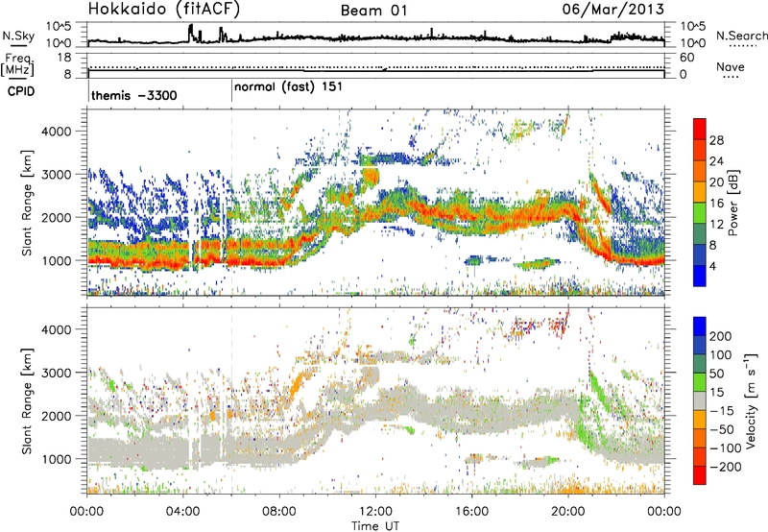Click the 'Nave' legend label
Image resolution: width=768 pixels, height=532 pixels.
[x=731, y=66]
